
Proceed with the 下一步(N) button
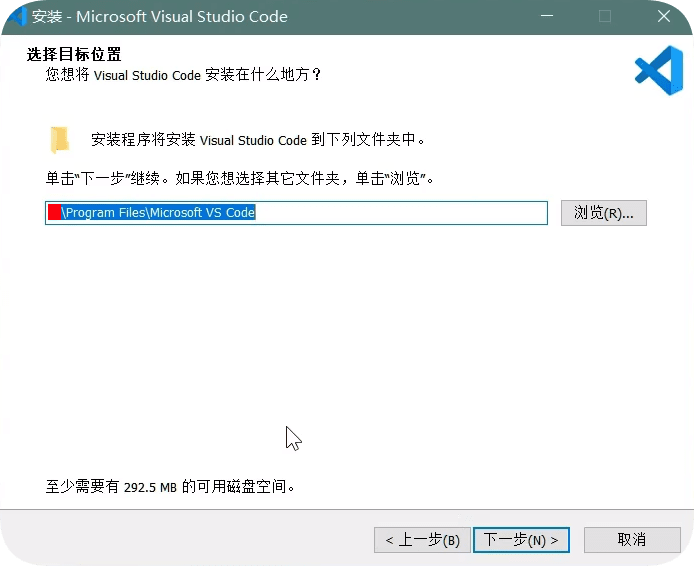click(x=521, y=540)
